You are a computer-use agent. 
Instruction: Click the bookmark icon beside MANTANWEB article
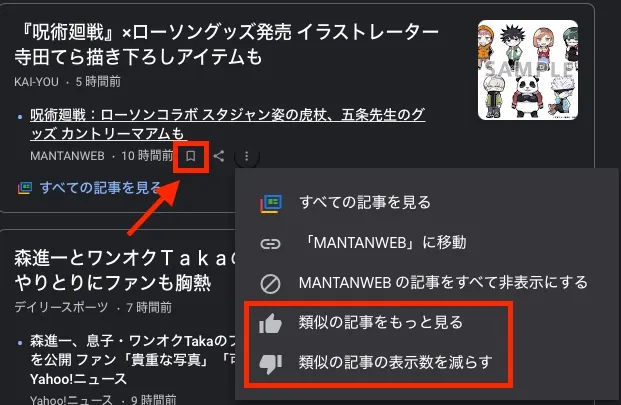[190, 156]
